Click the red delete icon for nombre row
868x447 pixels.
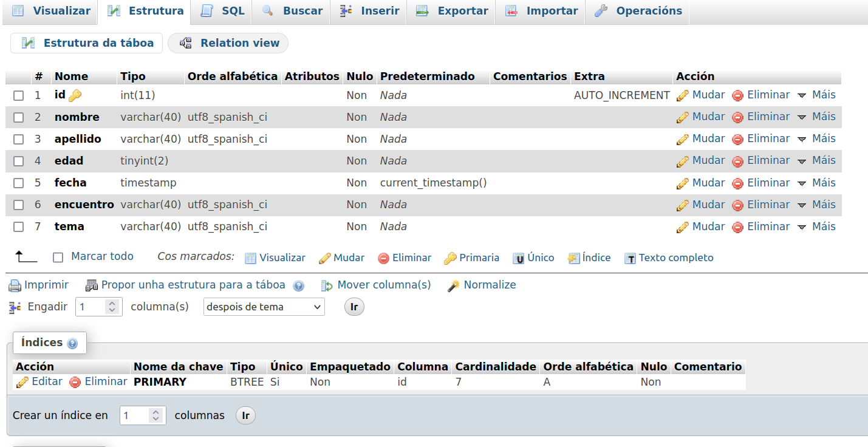pyautogui.click(x=738, y=117)
